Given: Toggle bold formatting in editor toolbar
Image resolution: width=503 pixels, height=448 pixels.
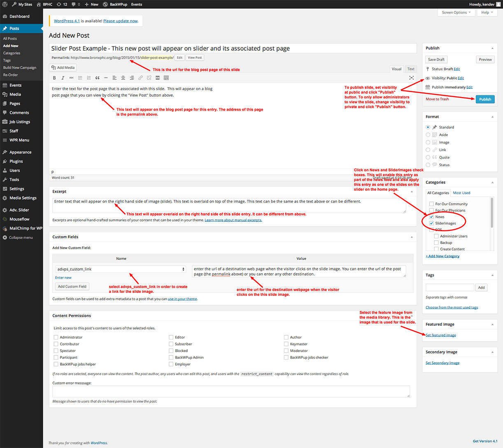Looking at the screenshot, I should pyautogui.click(x=54, y=78).
